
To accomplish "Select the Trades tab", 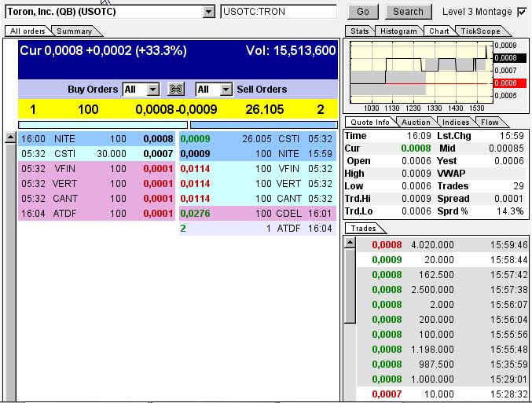I will pyautogui.click(x=363, y=229).
